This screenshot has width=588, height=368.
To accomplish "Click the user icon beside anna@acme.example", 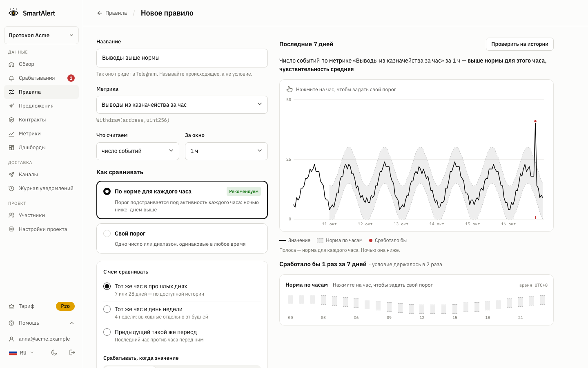I will [x=11, y=339].
